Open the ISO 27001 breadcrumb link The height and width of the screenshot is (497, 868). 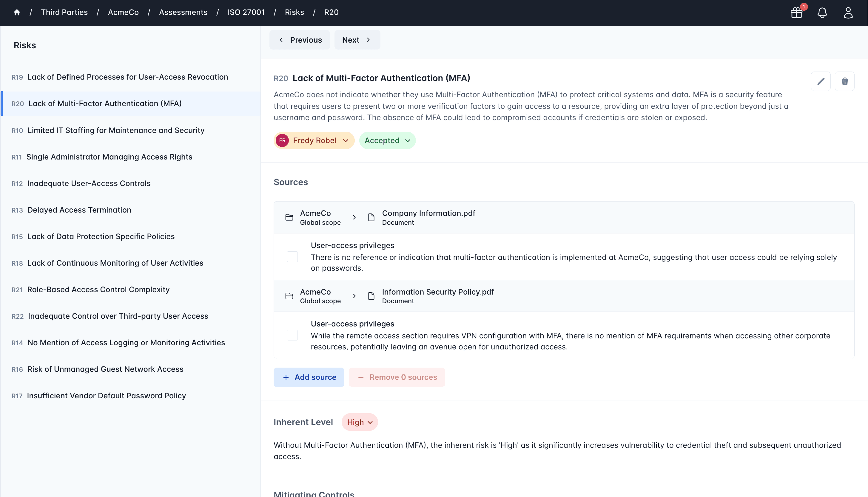tap(246, 13)
